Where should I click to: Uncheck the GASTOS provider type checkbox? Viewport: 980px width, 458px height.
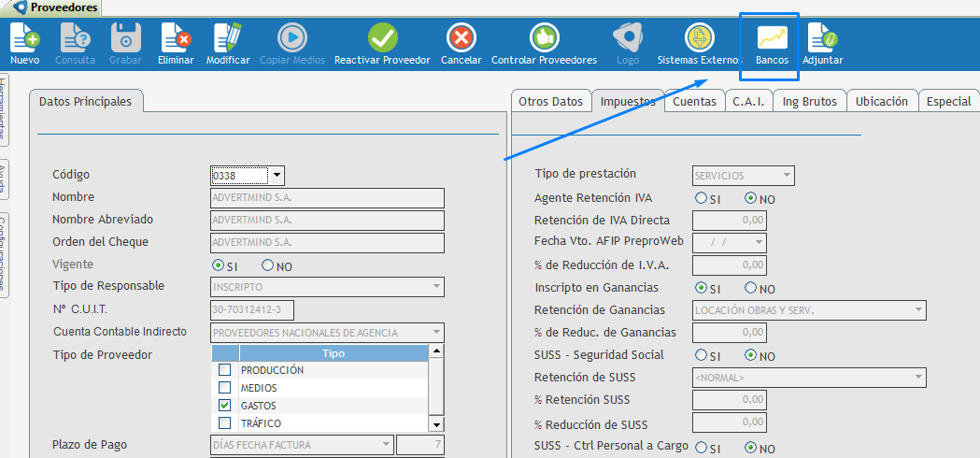(224, 406)
